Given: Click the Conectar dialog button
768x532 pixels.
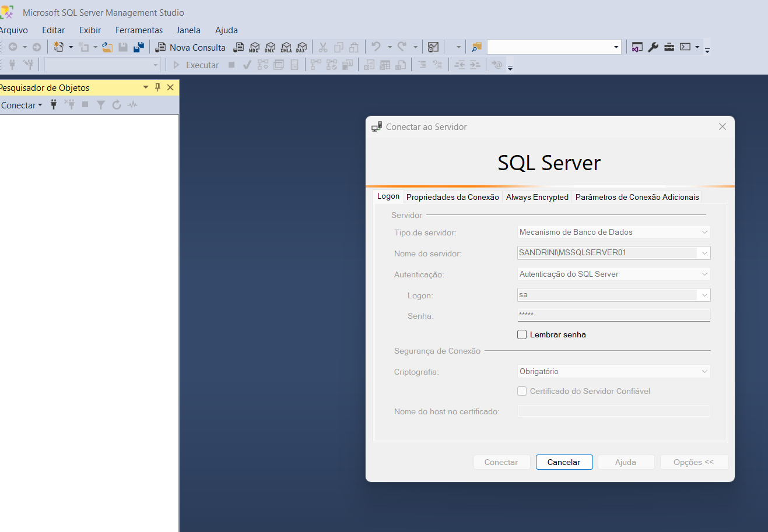Looking at the screenshot, I should [x=502, y=462].
